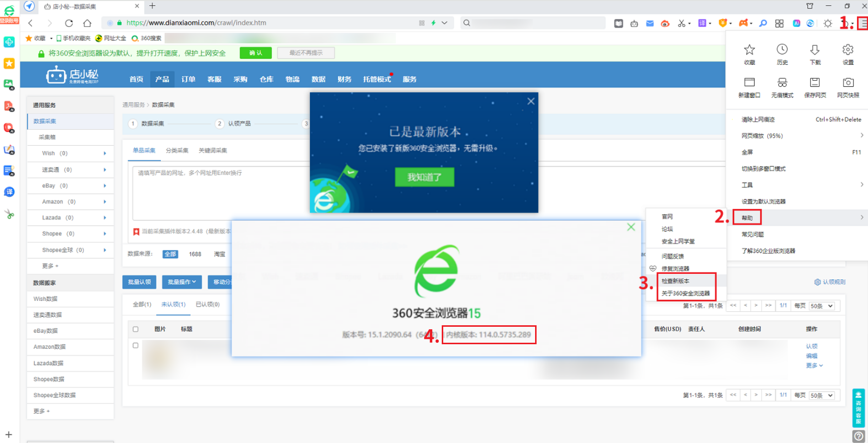Open top per-page 50条 dropdown
Viewport: 868px width, 443px height.
coord(822,306)
